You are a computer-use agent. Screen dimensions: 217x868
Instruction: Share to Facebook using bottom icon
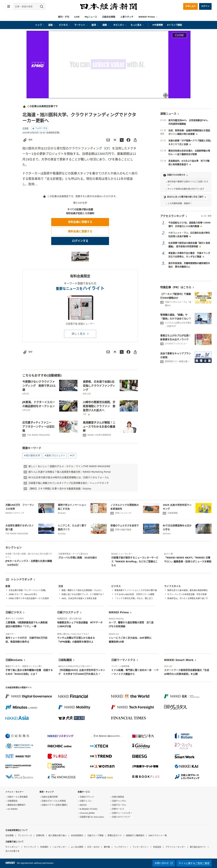click(128, 352)
